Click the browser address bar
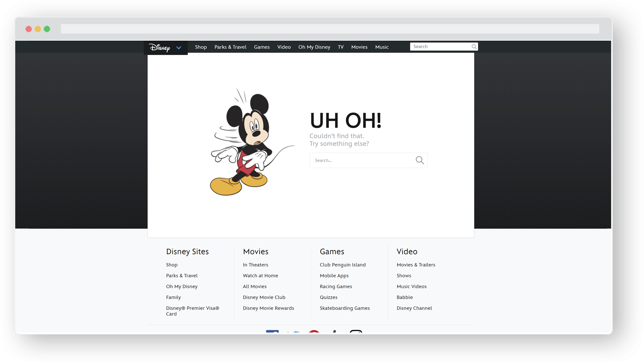The image size is (644, 363). 330,29
